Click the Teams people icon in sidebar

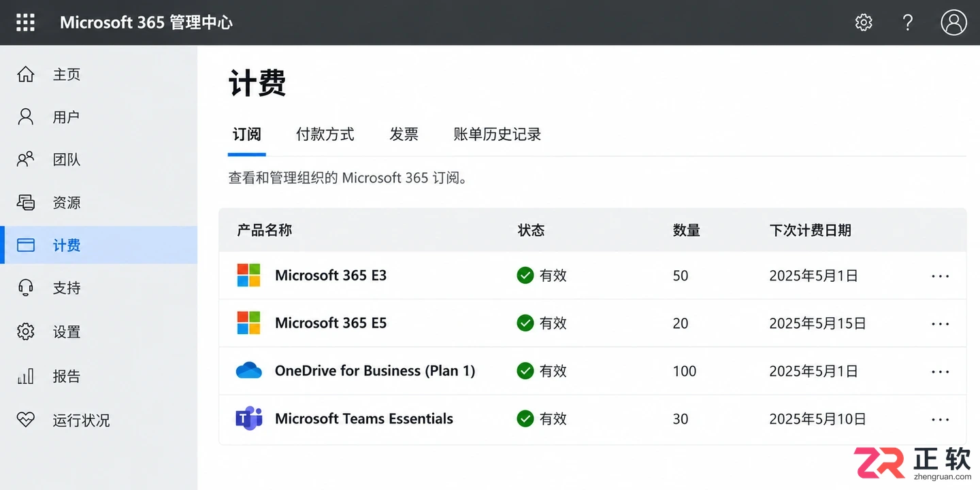(26, 159)
